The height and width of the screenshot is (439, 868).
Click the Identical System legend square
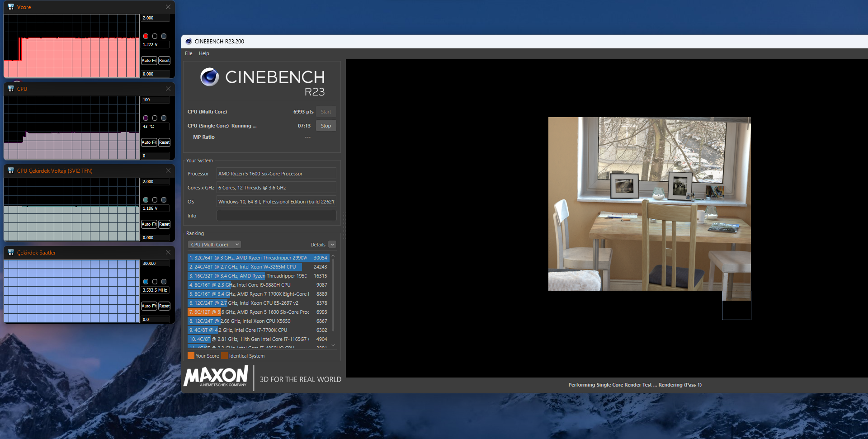(x=224, y=356)
